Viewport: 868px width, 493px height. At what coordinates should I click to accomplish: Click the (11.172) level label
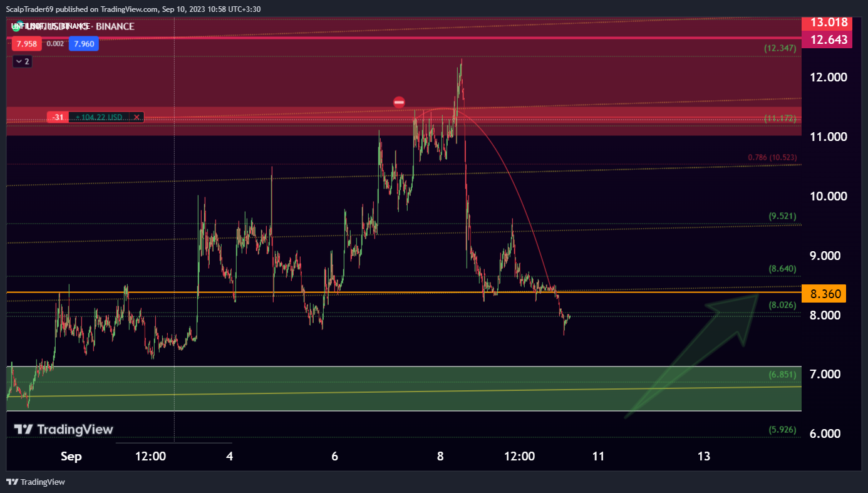click(x=780, y=118)
